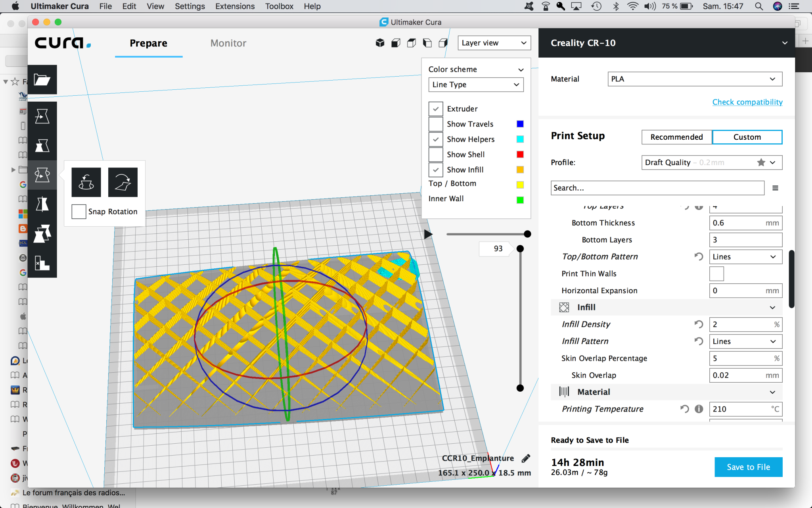The image size is (812, 508).
Task: Uncheck the Show Infill checkbox
Action: pyautogui.click(x=436, y=170)
